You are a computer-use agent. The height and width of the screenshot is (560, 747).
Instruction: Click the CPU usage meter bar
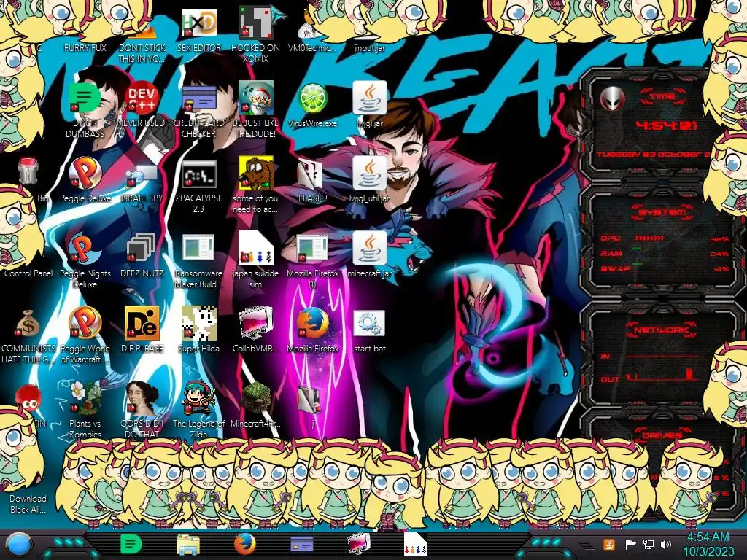coord(649,238)
